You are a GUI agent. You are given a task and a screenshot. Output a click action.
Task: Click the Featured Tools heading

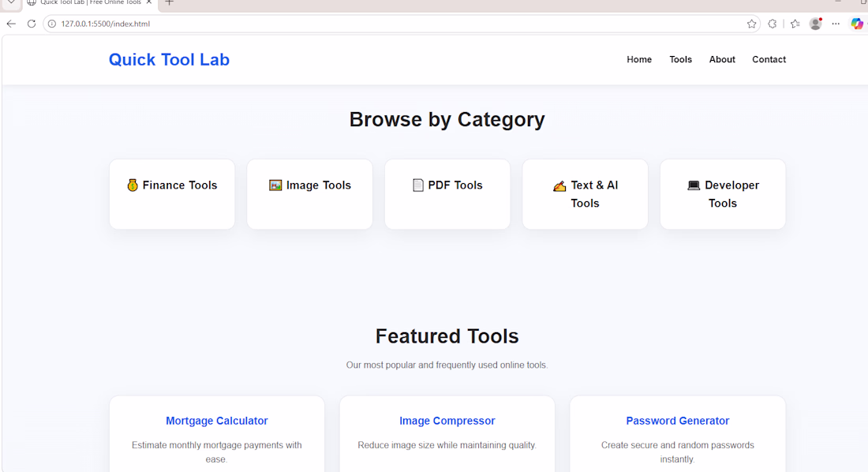(x=447, y=336)
